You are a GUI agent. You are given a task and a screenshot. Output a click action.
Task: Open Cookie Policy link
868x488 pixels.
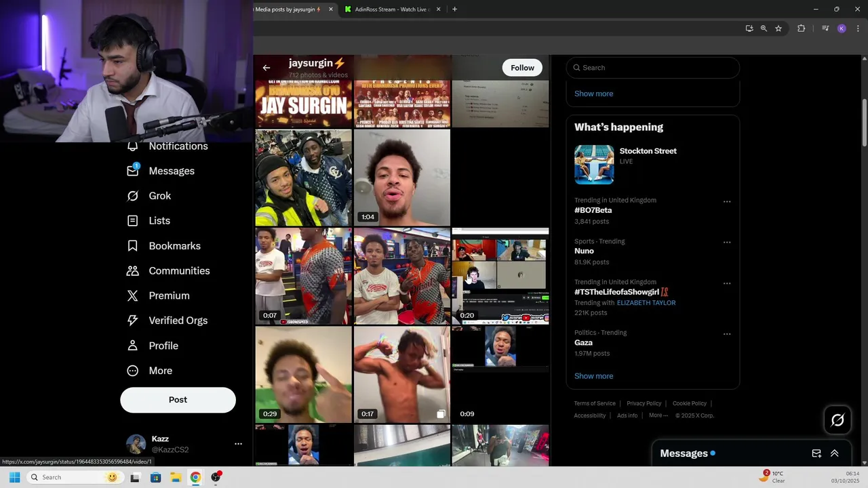(689, 403)
